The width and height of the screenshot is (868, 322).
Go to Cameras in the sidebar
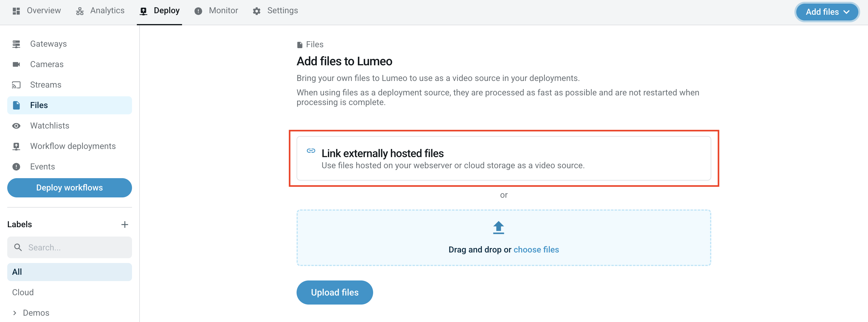tap(69, 64)
